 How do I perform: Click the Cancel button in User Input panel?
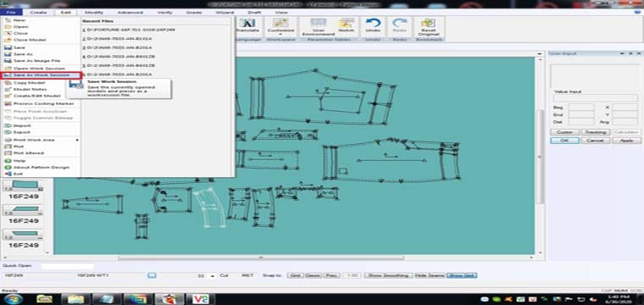click(595, 141)
